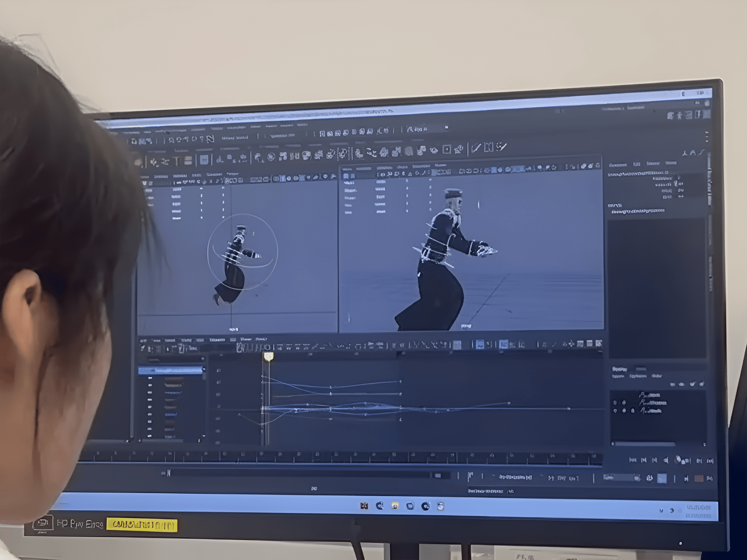
Task: Click the Chrome-like circular icon in the taskbar
Action: pos(425,506)
